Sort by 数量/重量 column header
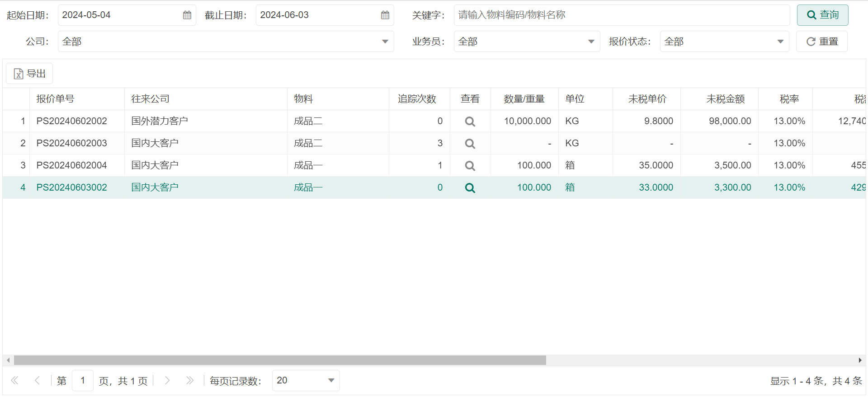 (x=524, y=99)
